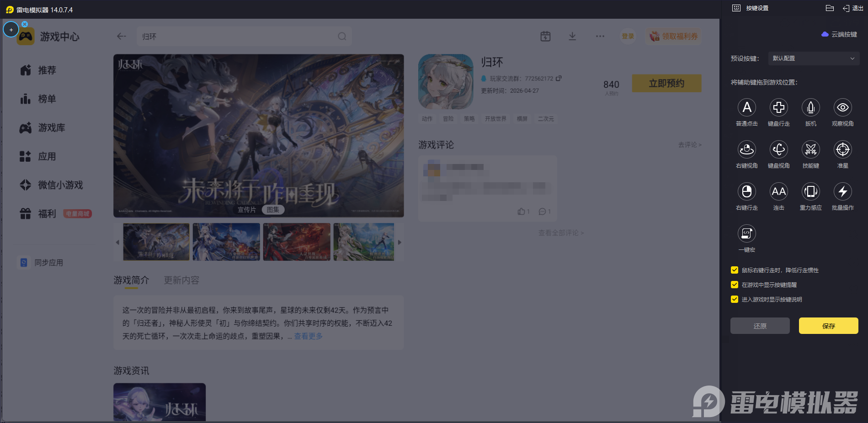
Task: Click the 领取福利券 coupon button
Action: [x=674, y=37]
